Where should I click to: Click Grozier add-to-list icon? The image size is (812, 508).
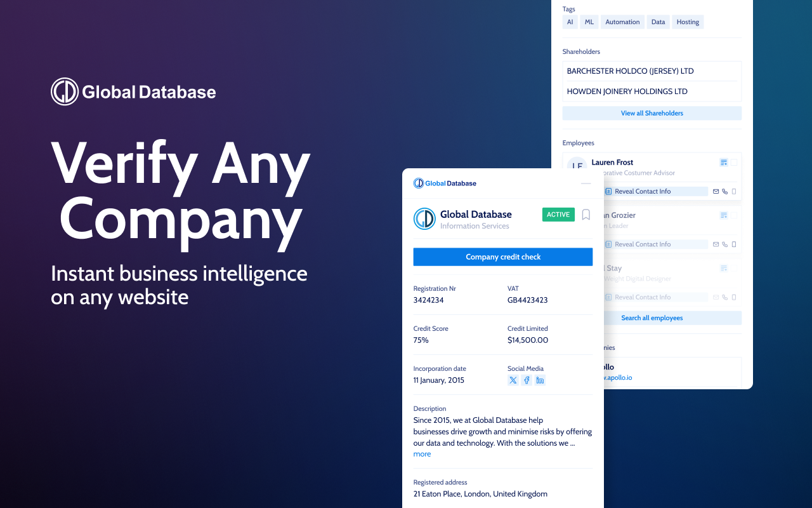tap(724, 215)
